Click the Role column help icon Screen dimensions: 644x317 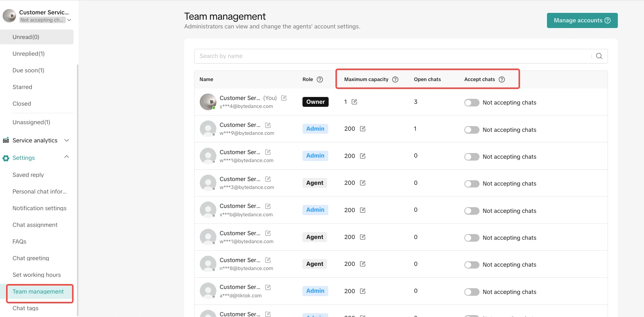[x=320, y=80]
